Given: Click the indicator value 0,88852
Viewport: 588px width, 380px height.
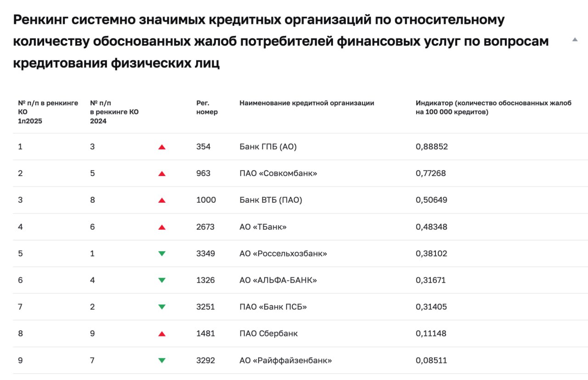Looking at the screenshot, I should (432, 147).
